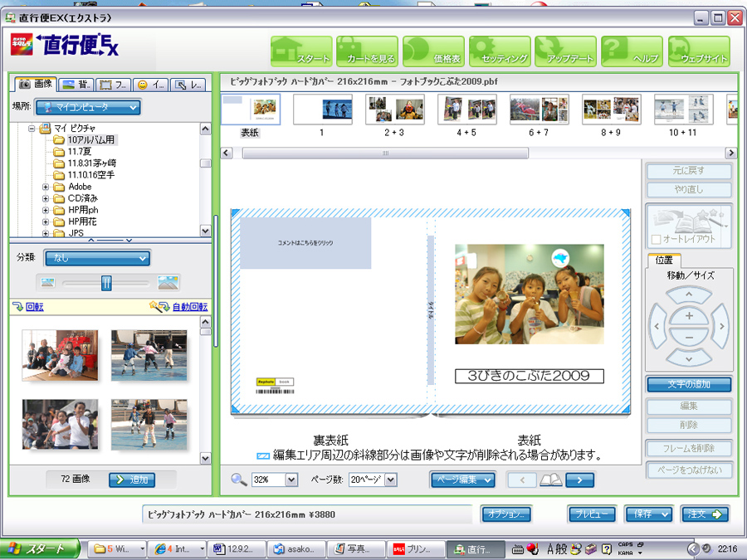The width and height of the screenshot is (747, 560).
Task: Enable the オートレイアウト checkbox
Action: click(656, 240)
